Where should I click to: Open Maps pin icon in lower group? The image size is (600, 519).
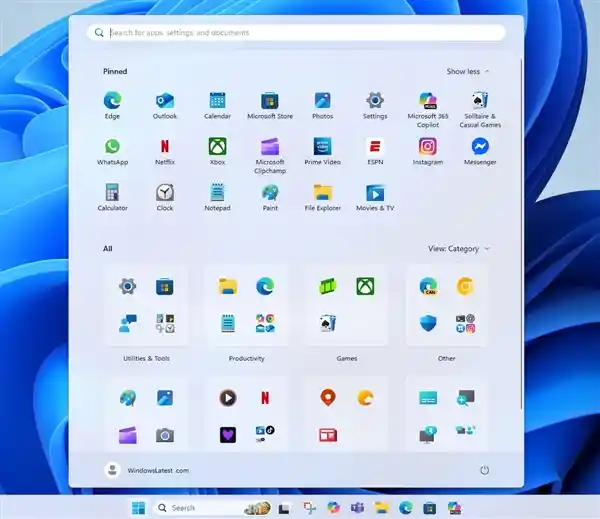pos(328,398)
